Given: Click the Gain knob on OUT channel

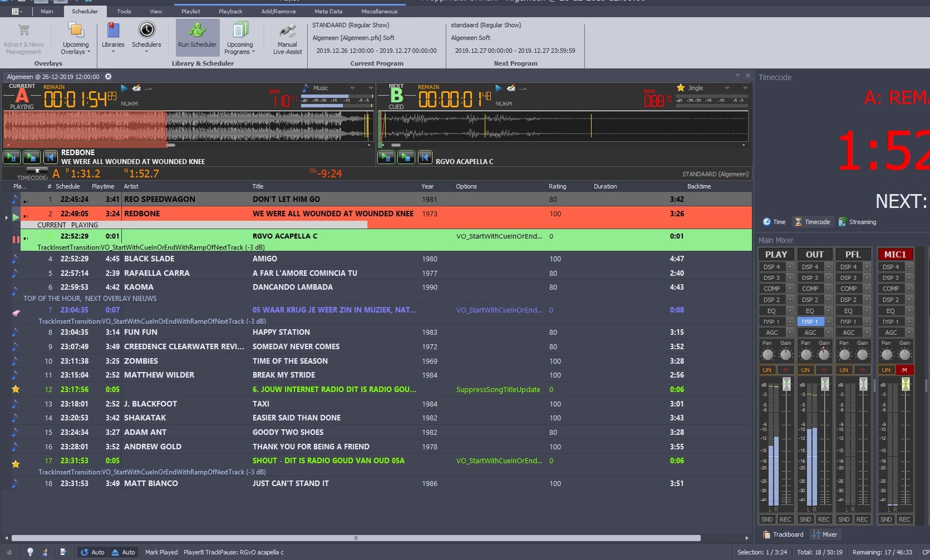Looking at the screenshot, I should pos(824,354).
